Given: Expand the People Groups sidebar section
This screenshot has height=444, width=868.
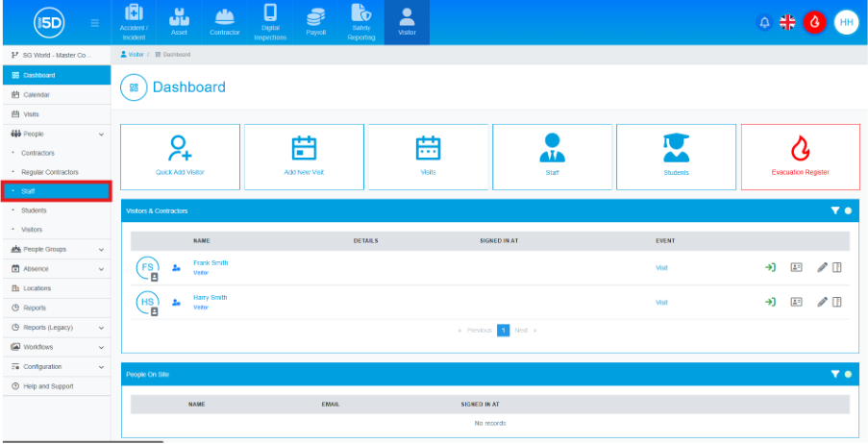Looking at the screenshot, I should 57,249.
